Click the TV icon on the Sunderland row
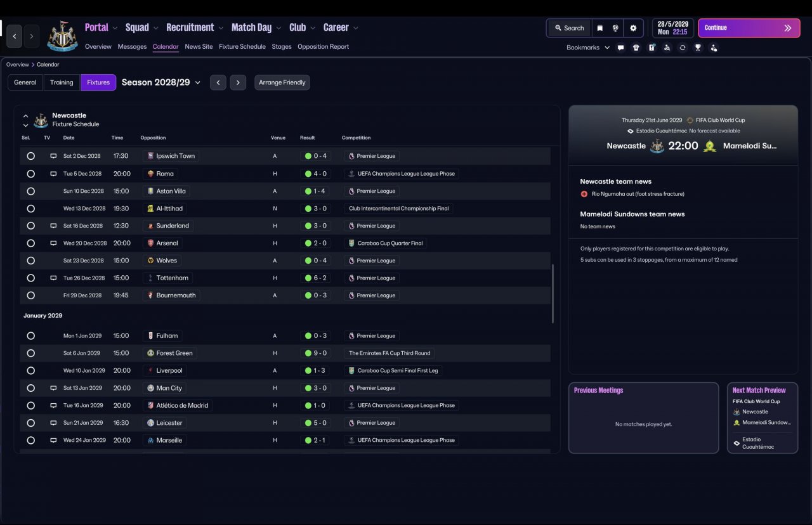812x525 pixels. click(x=53, y=226)
